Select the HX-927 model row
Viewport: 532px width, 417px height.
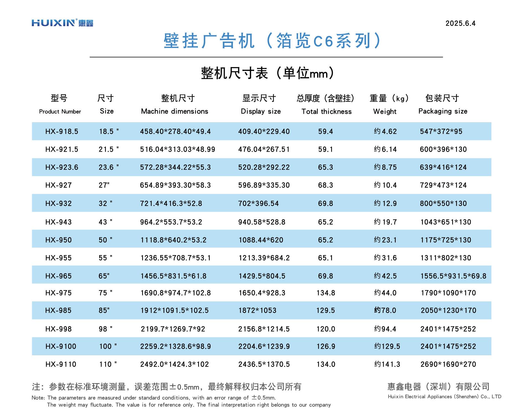[x=58, y=185]
